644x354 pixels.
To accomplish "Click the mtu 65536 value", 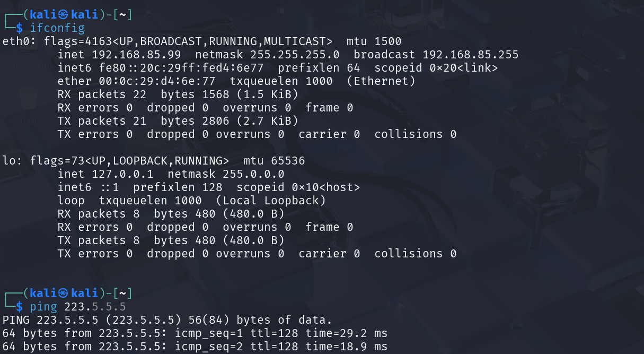I will coord(274,160).
